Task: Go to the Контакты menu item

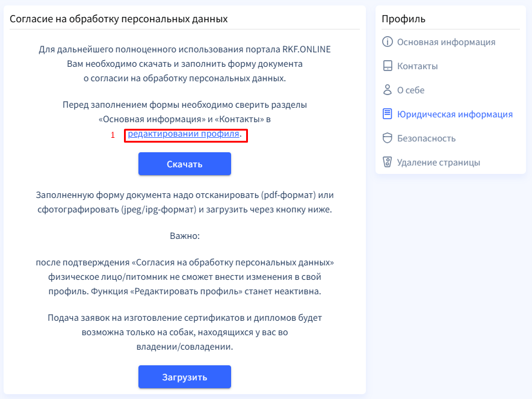Action: point(417,66)
